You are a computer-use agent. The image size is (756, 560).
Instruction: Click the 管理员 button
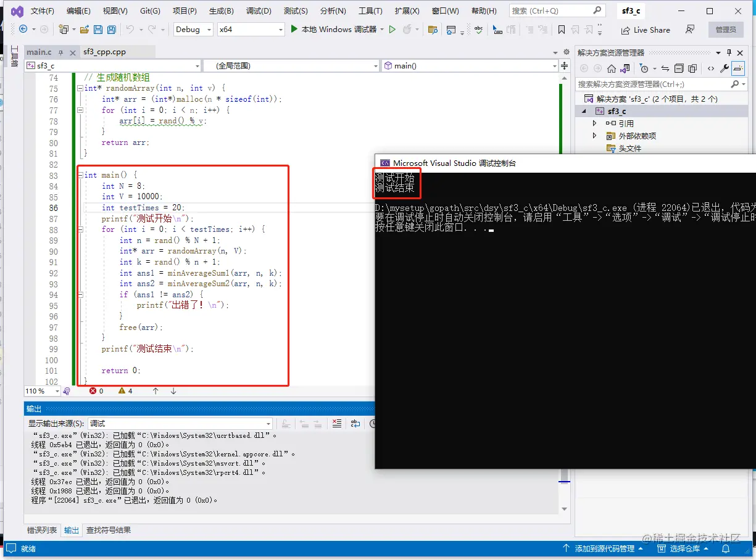click(726, 30)
